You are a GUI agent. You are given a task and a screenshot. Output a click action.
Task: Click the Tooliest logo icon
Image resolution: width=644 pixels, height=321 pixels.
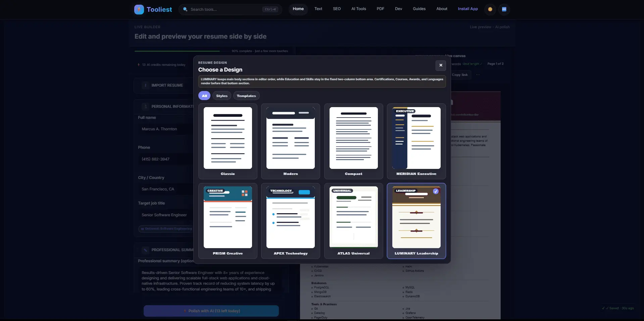click(x=139, y=9)
